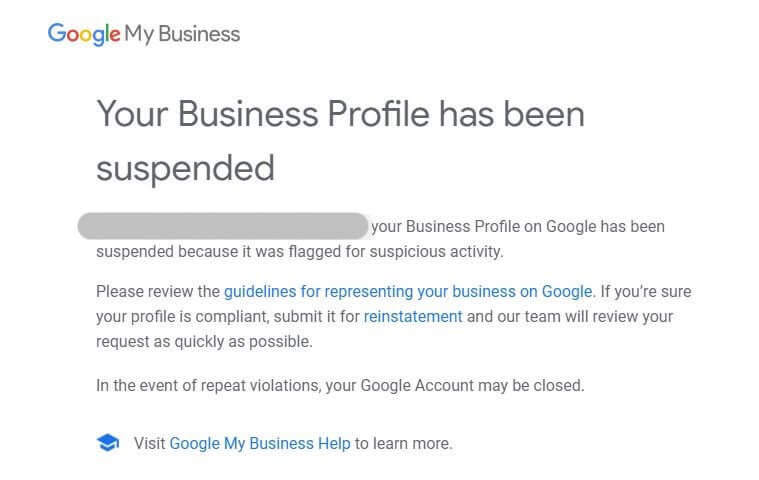Click the Google logo in the header
This screenshot has width=759, height=480.
[84, 34]
